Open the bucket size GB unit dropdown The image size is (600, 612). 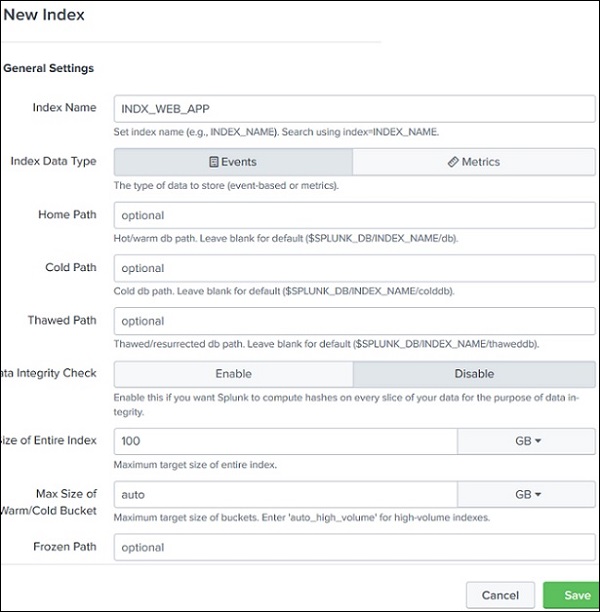pyautogui.click(x=526, y=494)
